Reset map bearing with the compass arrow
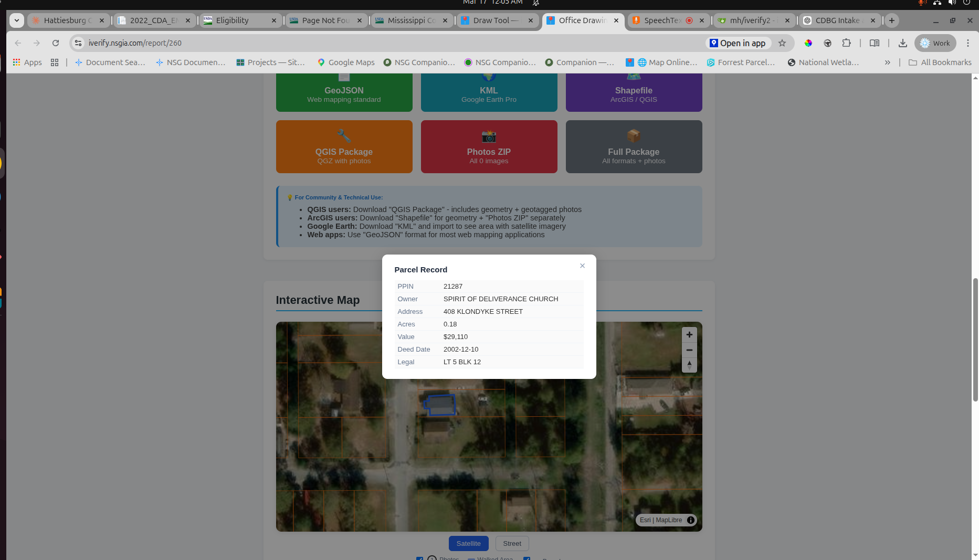 (689, 365)
